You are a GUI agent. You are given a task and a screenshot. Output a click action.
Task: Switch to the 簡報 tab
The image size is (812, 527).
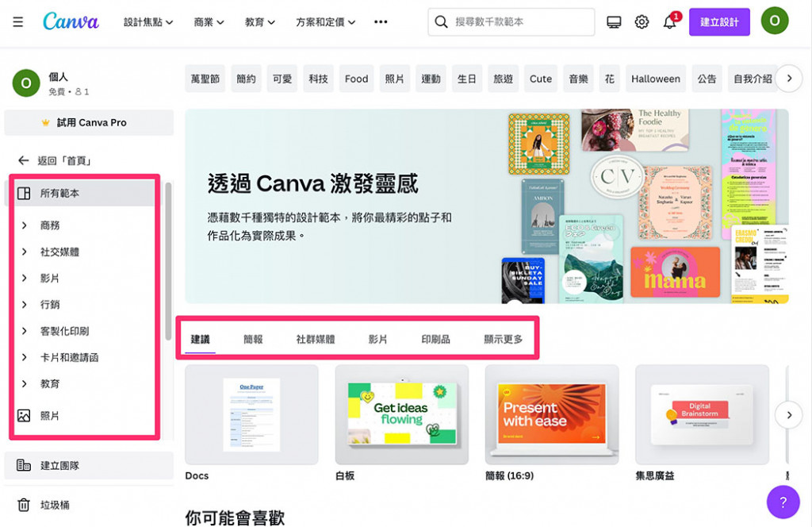click(253, 340)
